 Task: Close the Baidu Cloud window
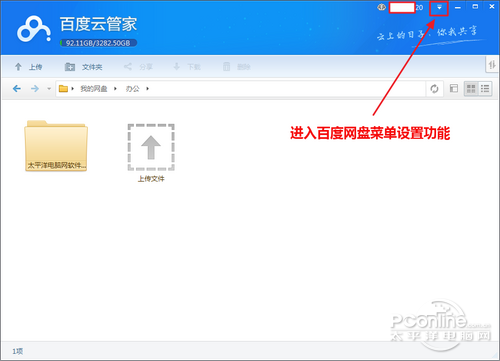[492, 7]
